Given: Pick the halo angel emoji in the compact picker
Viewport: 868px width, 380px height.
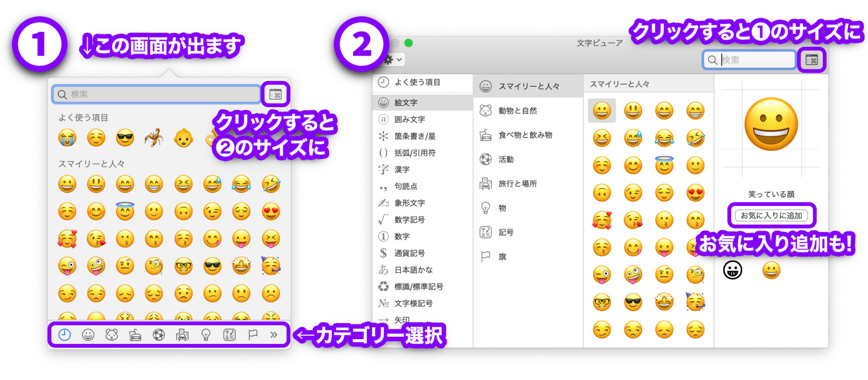Looking at the screenshot, I should [x=125, y=211].
